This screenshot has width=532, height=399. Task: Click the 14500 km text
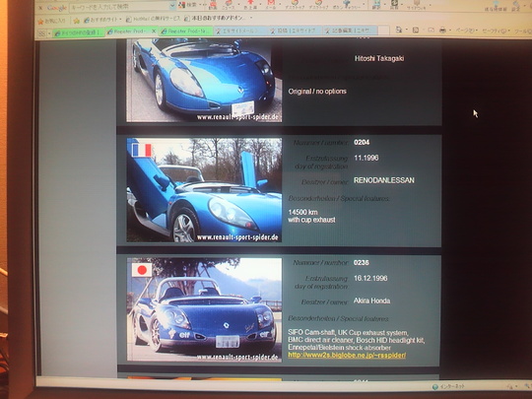(302, 212)
